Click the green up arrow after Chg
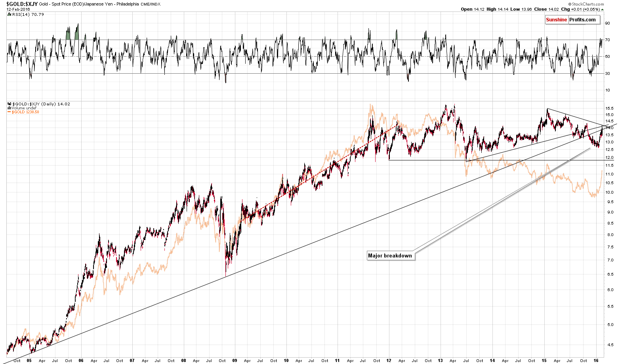 point(602,10)
